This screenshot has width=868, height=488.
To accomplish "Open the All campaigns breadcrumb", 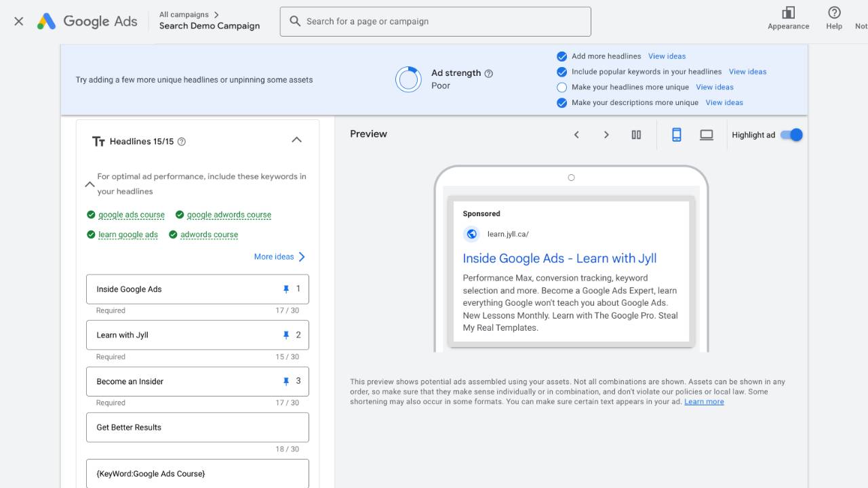I will pos(183,14).
